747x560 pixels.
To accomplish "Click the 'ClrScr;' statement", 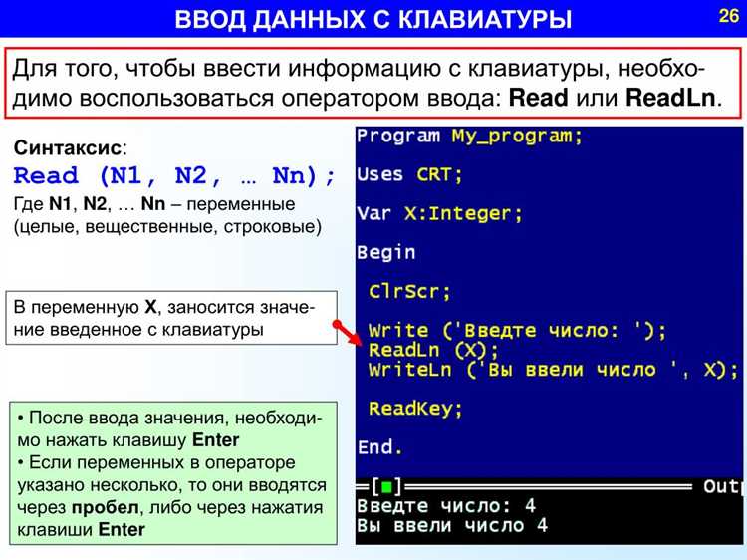I will (x=409, y=291).
